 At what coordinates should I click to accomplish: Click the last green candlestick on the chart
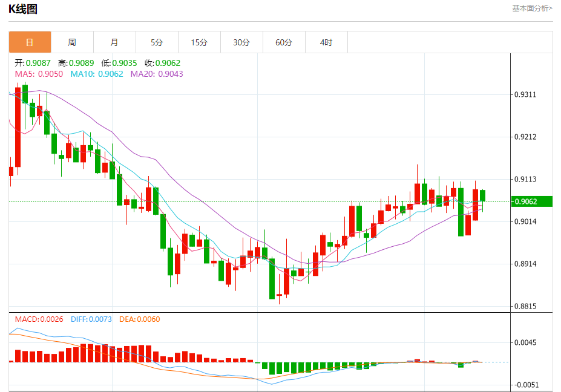click(483, 195)
